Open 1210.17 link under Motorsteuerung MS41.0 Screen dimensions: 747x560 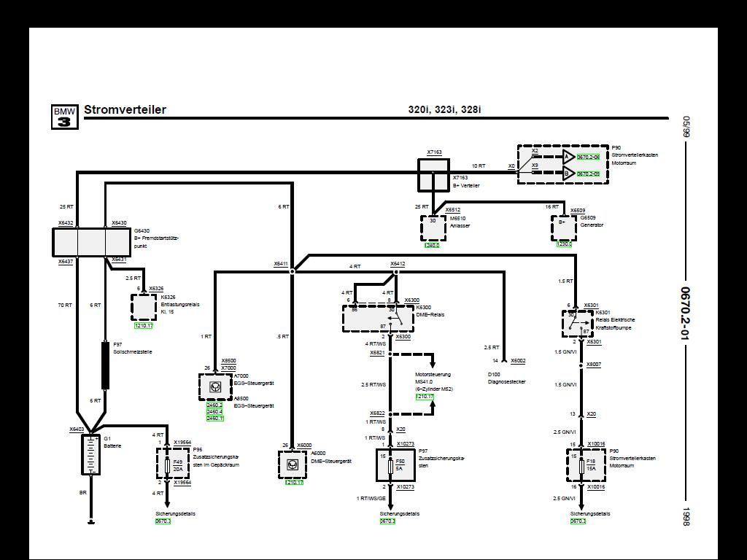click(x=425, y=397)
